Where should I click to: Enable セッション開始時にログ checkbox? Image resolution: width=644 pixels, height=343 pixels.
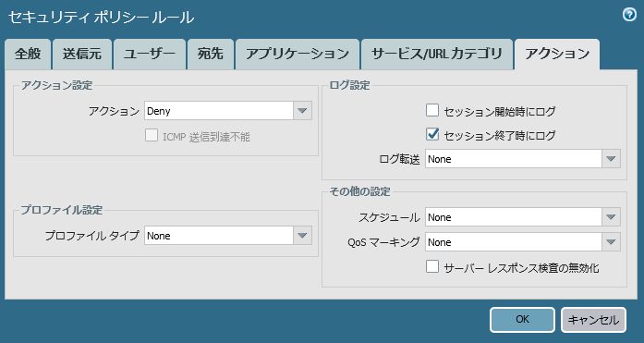tap(432, 110)
